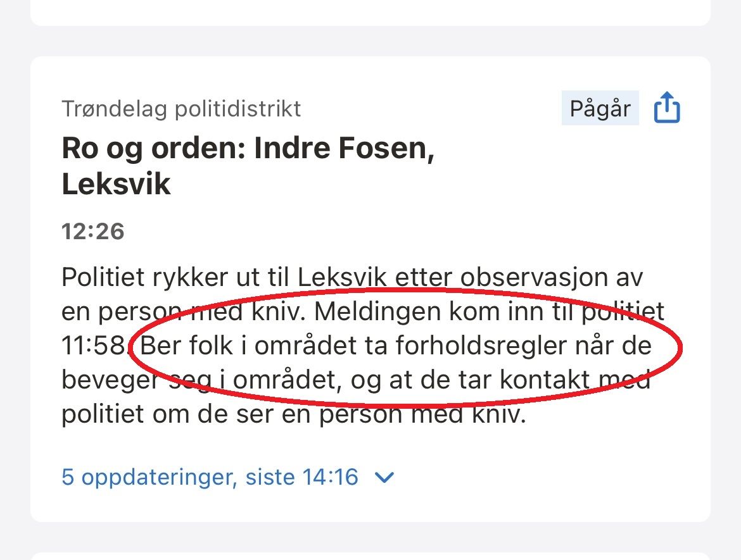This screenshot has width=741, height=560.
Task: Open the "5 oppdateringer, siste 14:16" link
Action: 209,476
